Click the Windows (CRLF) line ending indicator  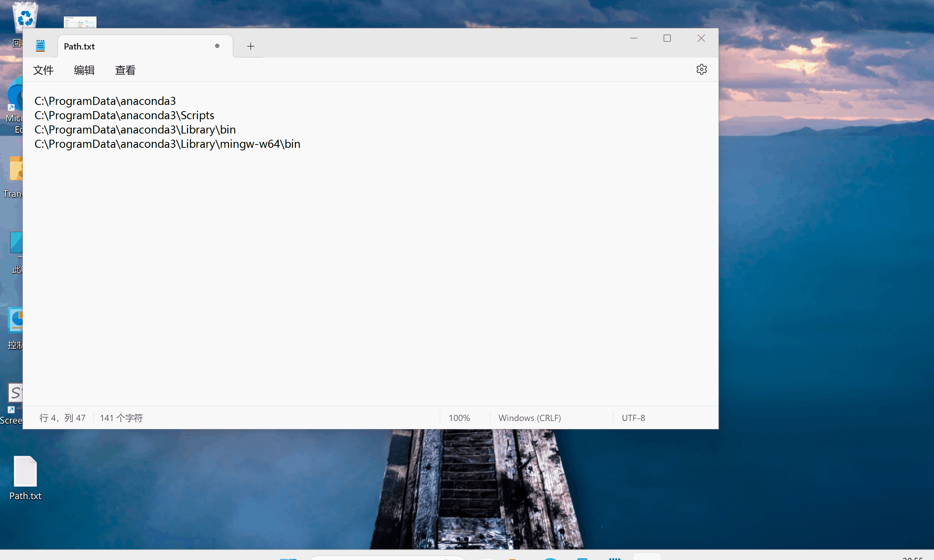point(529,418)
